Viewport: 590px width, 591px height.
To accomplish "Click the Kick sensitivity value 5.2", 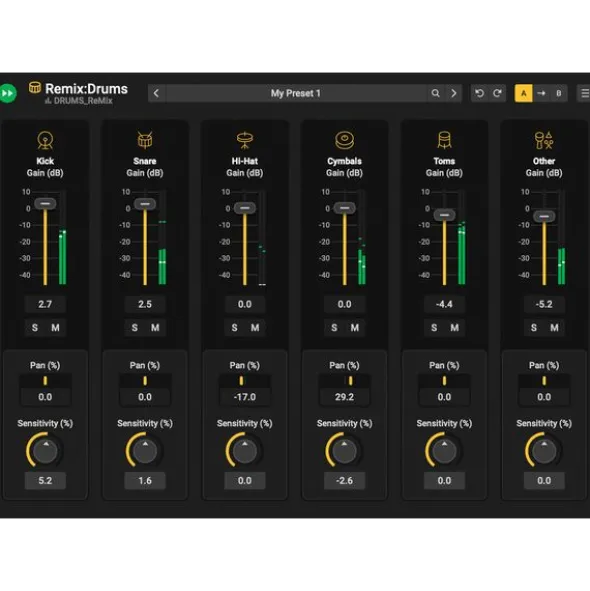I will (x=45, y=481).
